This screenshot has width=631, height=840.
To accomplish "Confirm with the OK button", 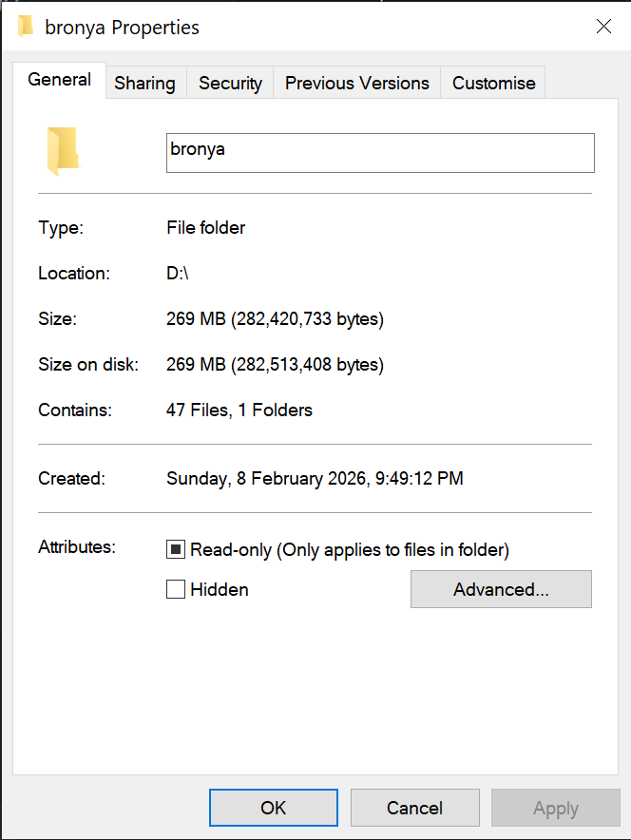I will (273, 808).
